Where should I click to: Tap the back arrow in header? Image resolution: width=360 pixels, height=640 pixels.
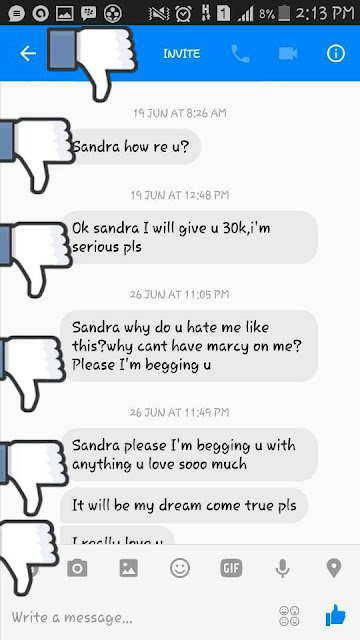pyautogui.click(x=28, y=53)
